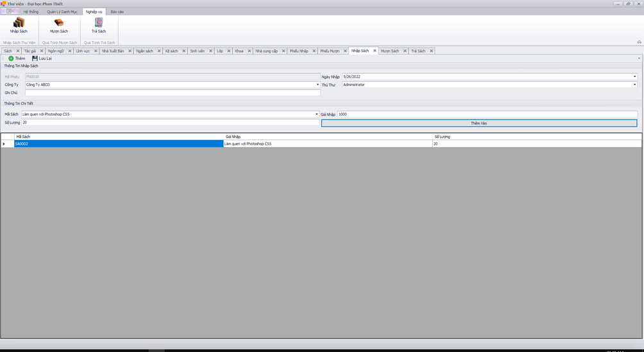The width and height of the screenshot is (644, 352).
Task: Close the Tác giả tab
Action: [x=42, y=51]
